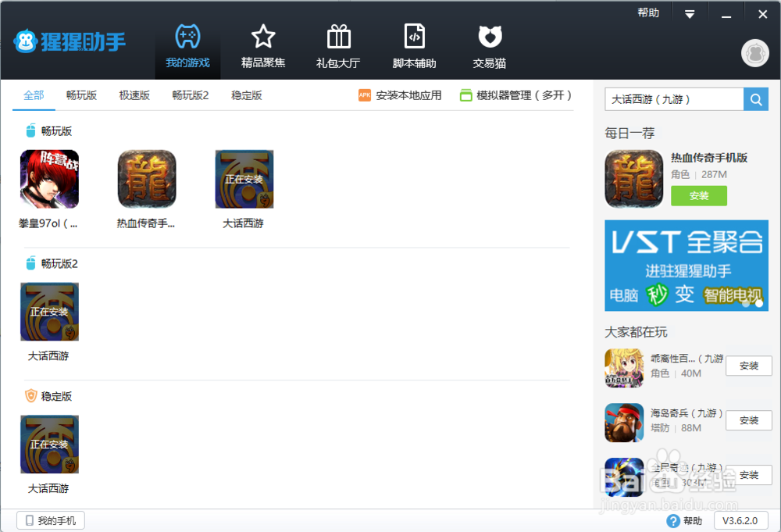Screen dimensions: 781x532
Task: Install 乖离性百... (九游) game
Action: (749, 366)
